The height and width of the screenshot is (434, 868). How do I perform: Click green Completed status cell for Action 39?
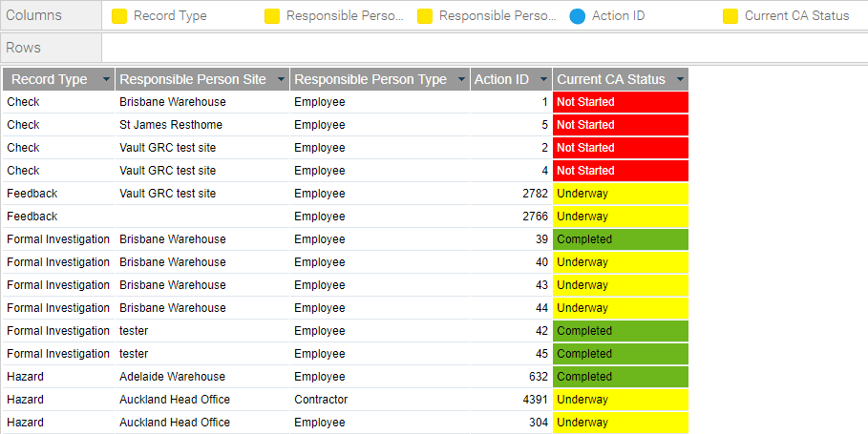coord(621,239)
